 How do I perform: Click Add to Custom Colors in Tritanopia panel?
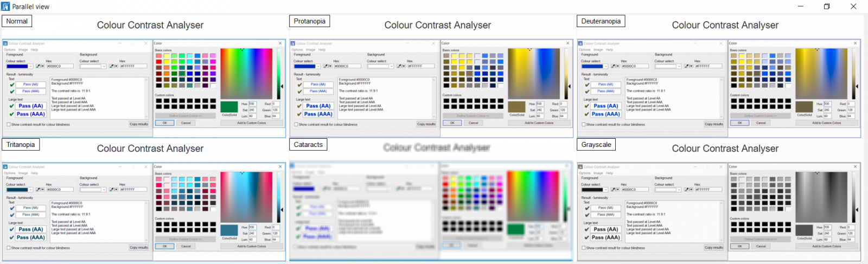pos(252,247)
